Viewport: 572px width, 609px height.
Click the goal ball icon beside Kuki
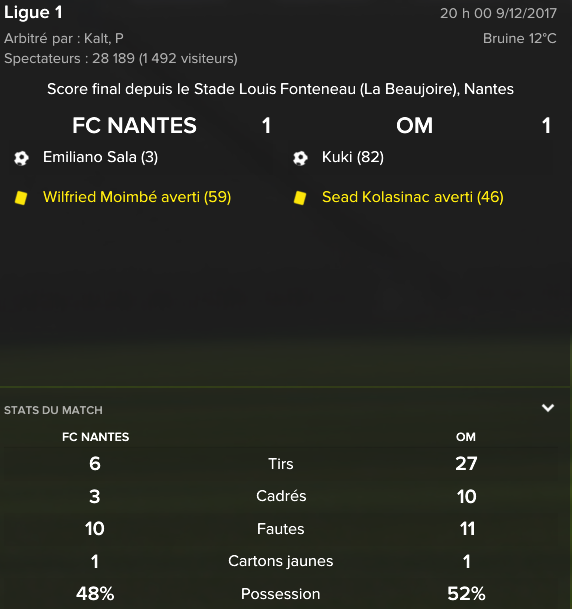point(300,158)
